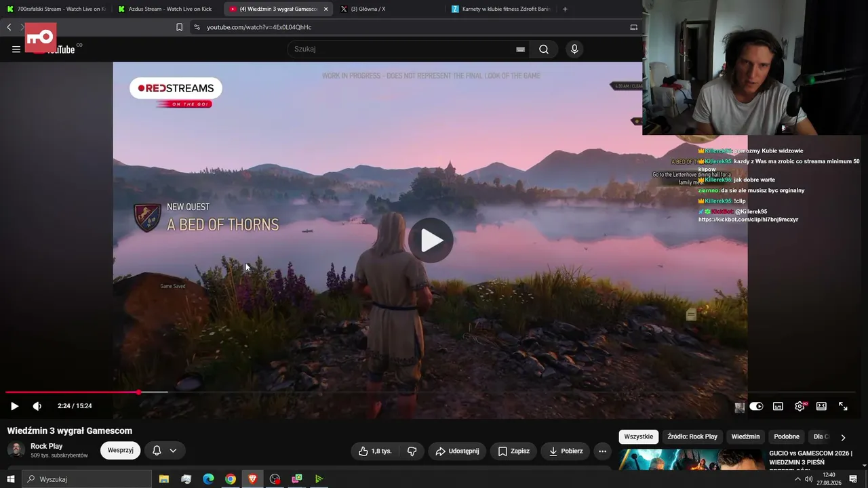Screen dimensions: 868x488
Task: Open the Karnety w klubie fitness tab
Action: tap(500, 9)
